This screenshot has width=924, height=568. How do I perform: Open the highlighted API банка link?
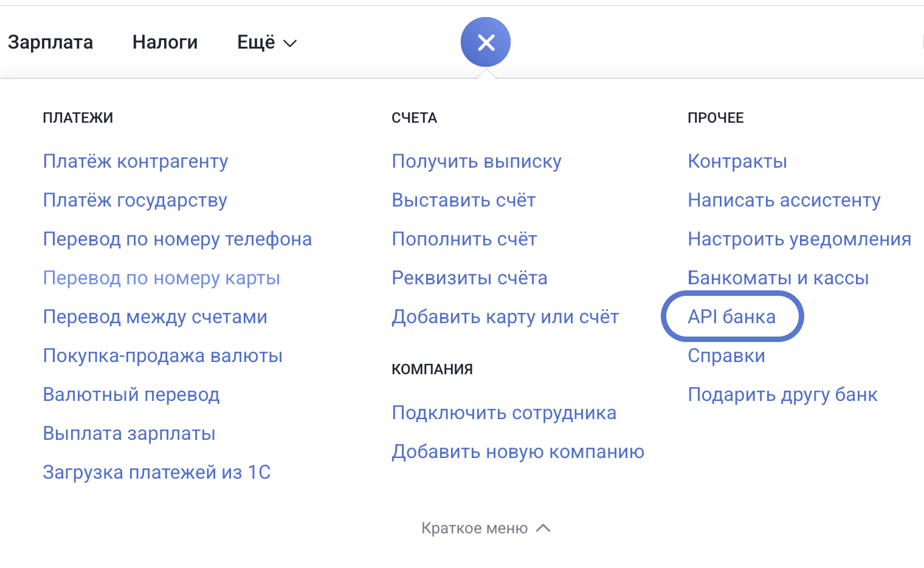731,317
